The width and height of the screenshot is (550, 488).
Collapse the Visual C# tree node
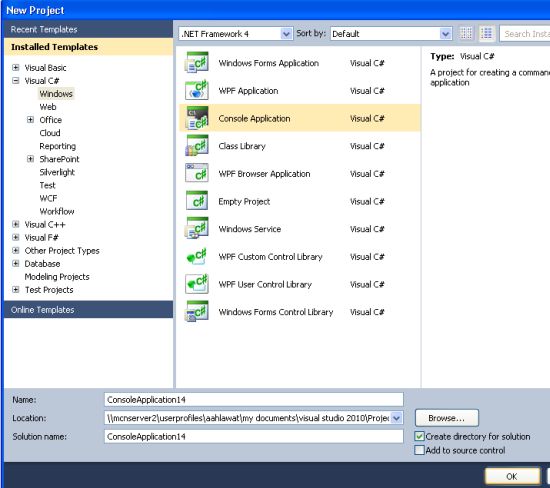coord(15,80)
